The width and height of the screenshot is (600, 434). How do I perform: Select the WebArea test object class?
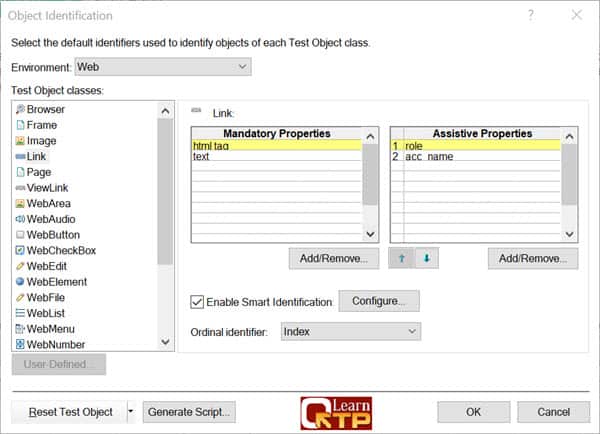[x=49, y=204]
